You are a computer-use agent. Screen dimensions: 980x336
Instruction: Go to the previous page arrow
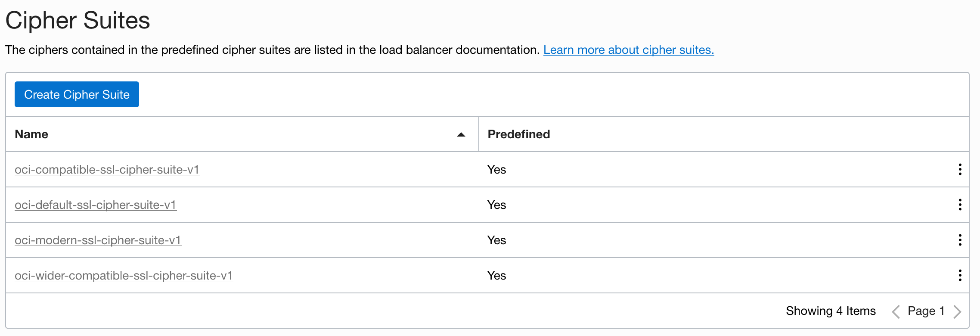[896, 311]
